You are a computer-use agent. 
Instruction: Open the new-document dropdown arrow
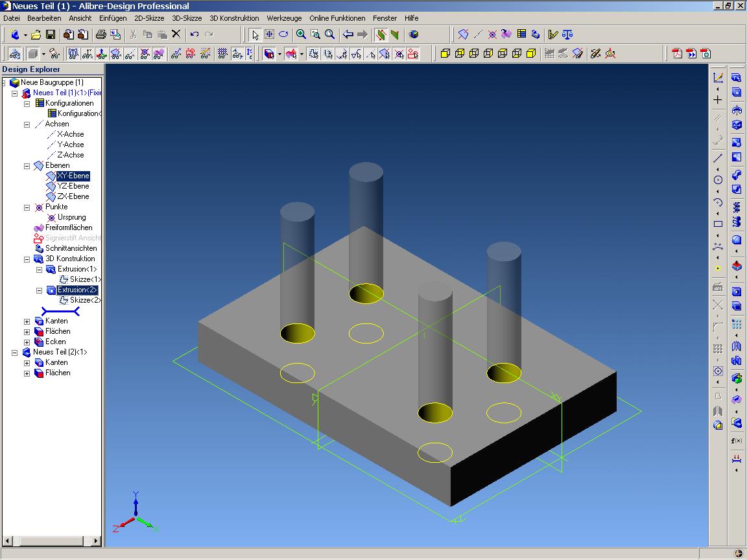25,35
